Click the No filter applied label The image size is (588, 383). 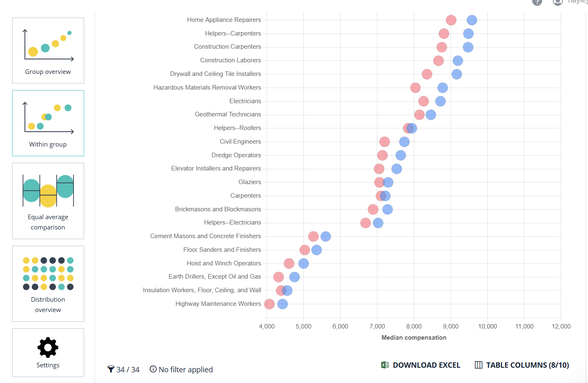click(186, 370)
